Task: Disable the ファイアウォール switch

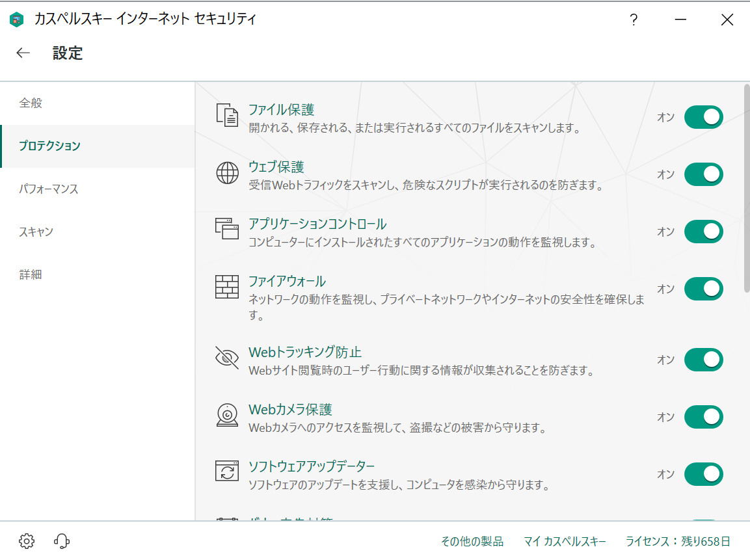Action: point(704,289)
